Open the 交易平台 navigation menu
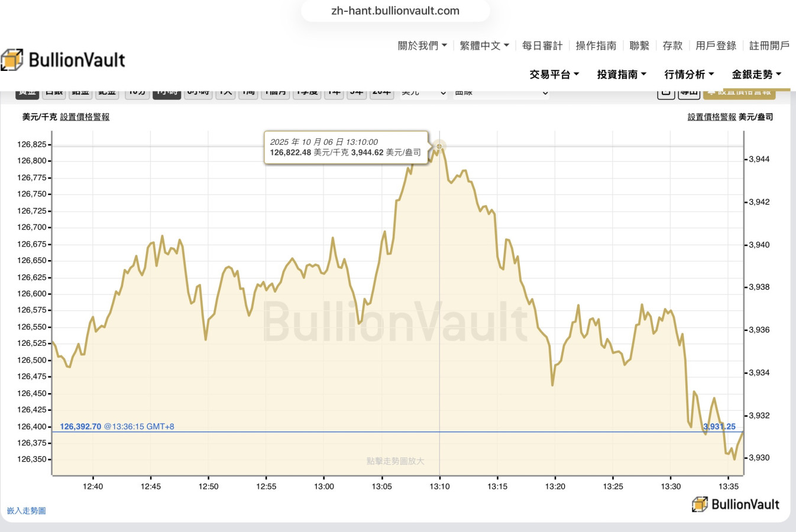The height and width of the screenshot is (532, 796). [x=554, y=74]
